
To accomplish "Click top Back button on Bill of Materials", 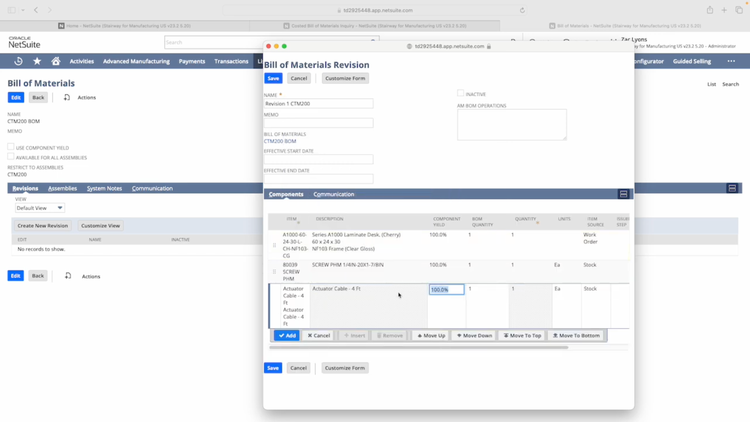I will pyautogui.click(x=38, y=98).
